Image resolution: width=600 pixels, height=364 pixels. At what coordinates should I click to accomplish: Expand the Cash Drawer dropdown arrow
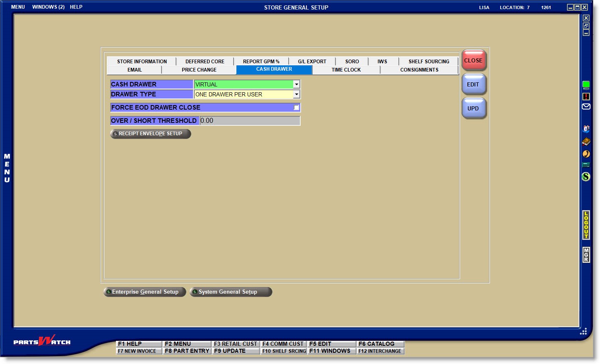coord(296,84)
